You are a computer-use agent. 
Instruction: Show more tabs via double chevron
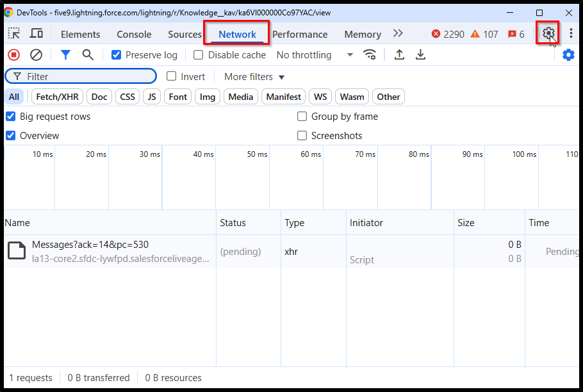[x=398, y=33]
